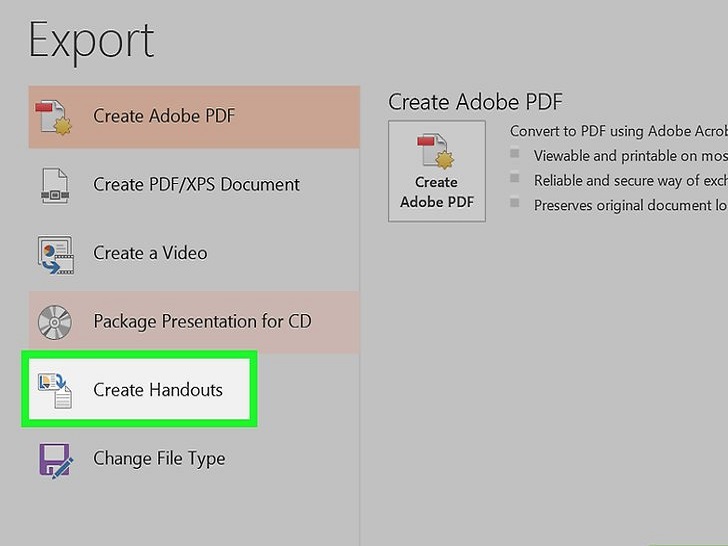Select the Create Adobe PDF export option label
Viewport: 728px width, 546px height.
(164, 116)
